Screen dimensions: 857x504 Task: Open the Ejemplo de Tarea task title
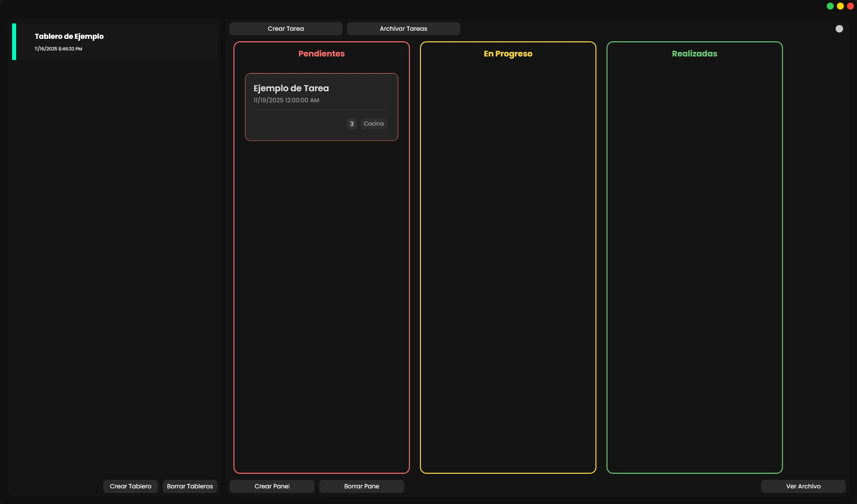tap(291, 88)
